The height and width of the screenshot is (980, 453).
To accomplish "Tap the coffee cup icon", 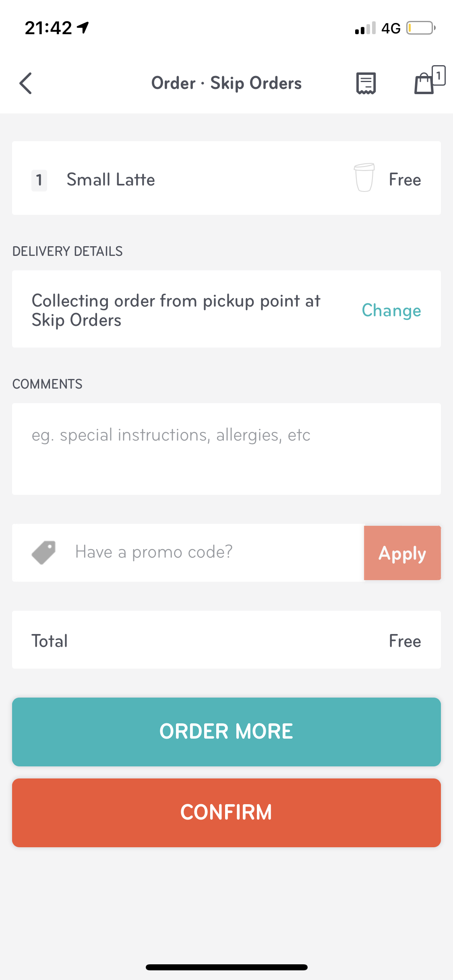I will click(x=364, y=177).
